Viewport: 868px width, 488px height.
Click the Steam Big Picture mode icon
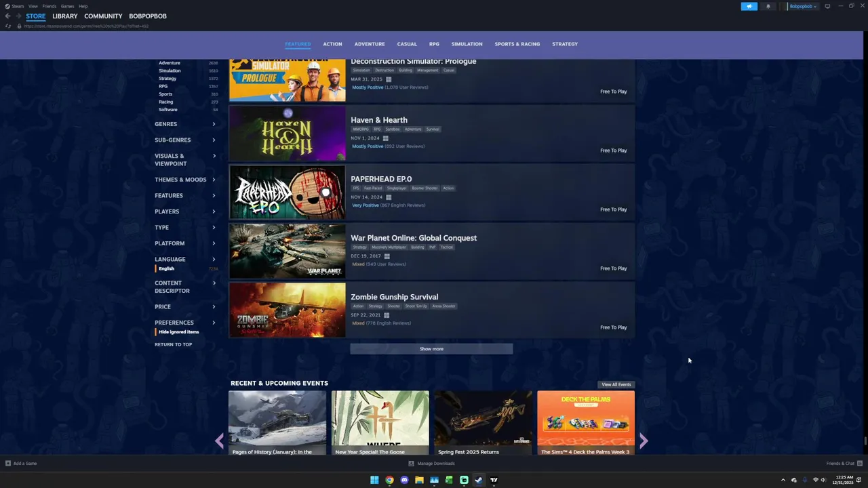pos(827,6)
